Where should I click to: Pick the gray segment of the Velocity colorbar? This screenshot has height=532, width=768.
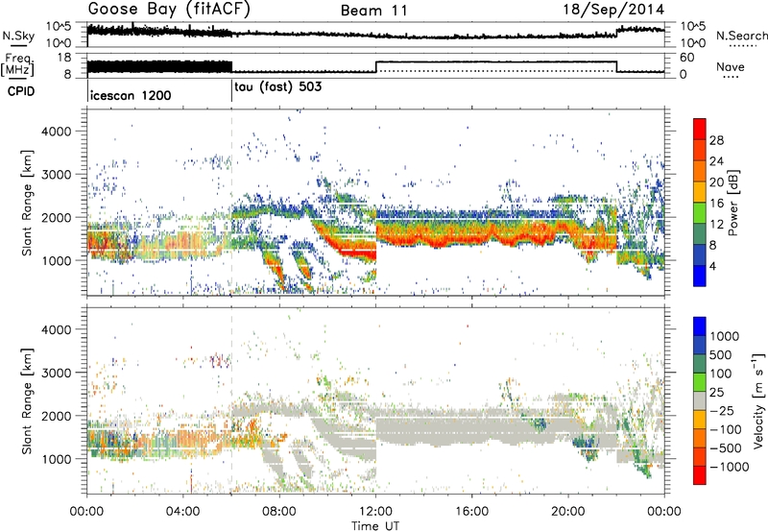700,401
